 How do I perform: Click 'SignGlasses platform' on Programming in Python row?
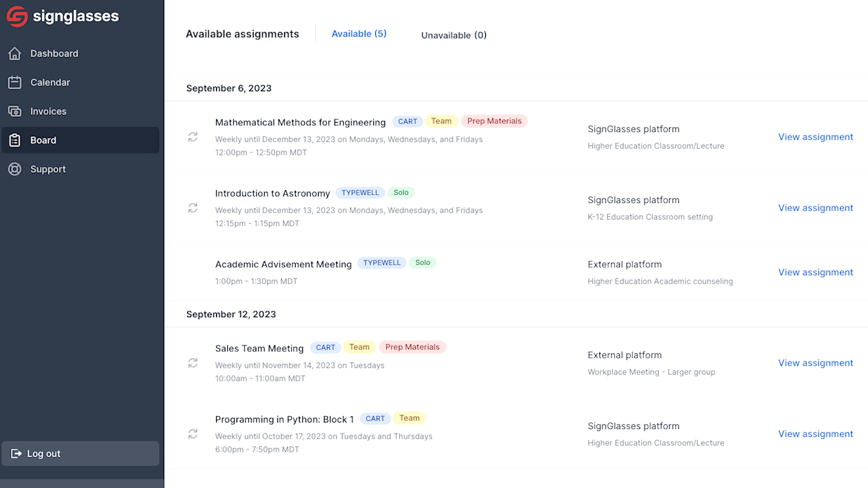pos(633,426)
